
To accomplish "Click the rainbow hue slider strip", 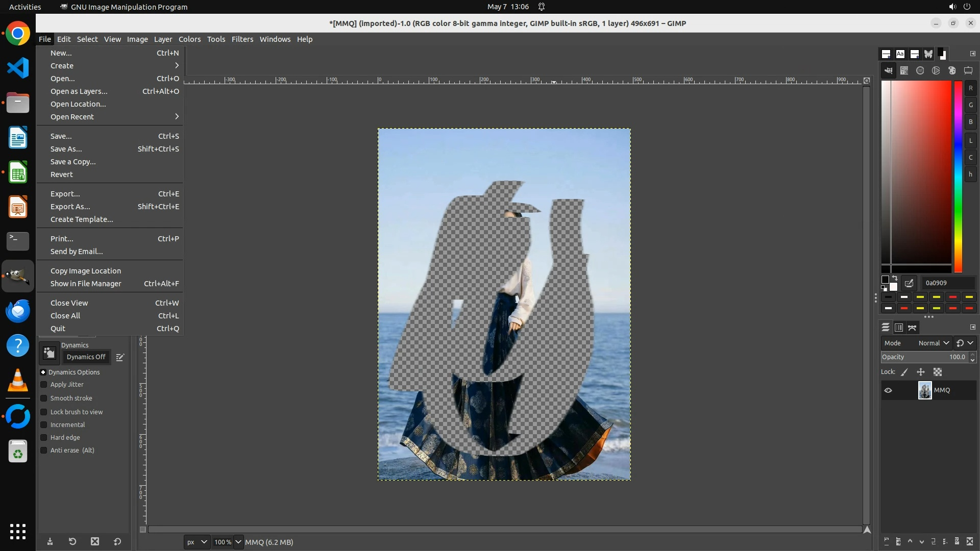I will click(958, 176).
